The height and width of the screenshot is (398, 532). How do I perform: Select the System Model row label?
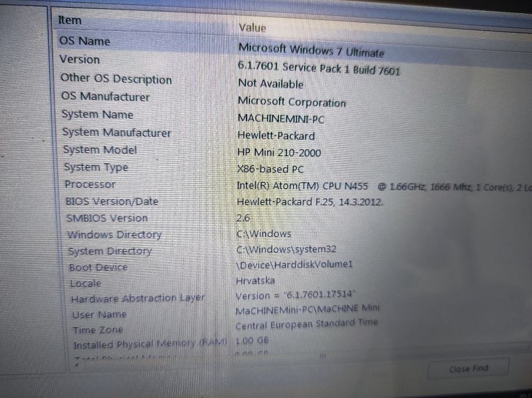point(100,150)
